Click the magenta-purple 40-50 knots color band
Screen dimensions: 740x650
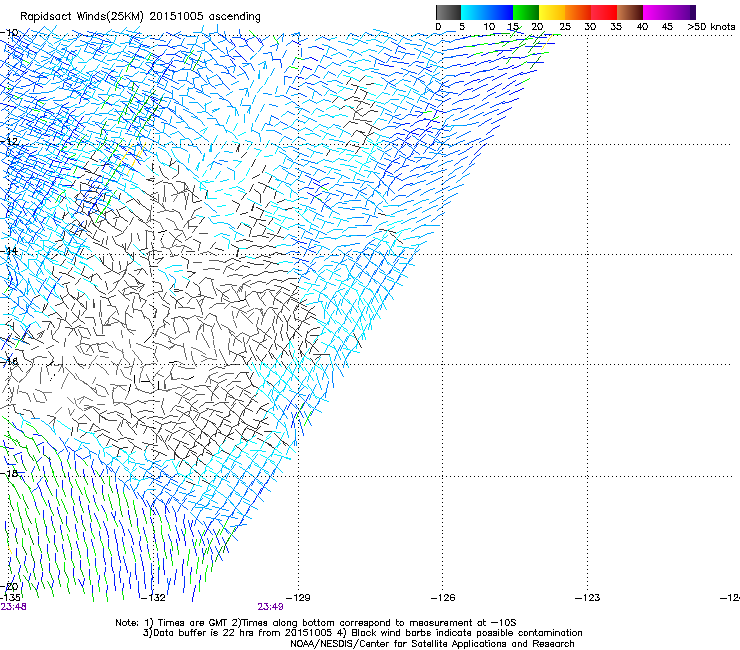coord(669,12)
